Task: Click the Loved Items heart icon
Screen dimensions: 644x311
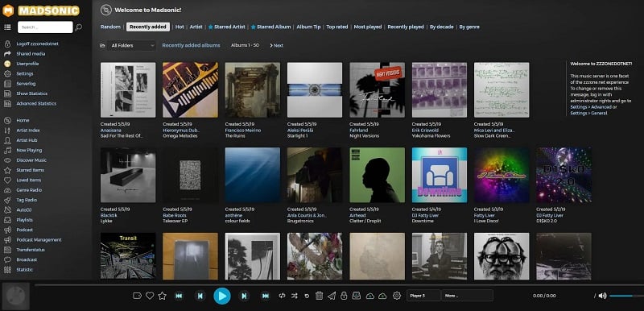Action: coord(7,180)
